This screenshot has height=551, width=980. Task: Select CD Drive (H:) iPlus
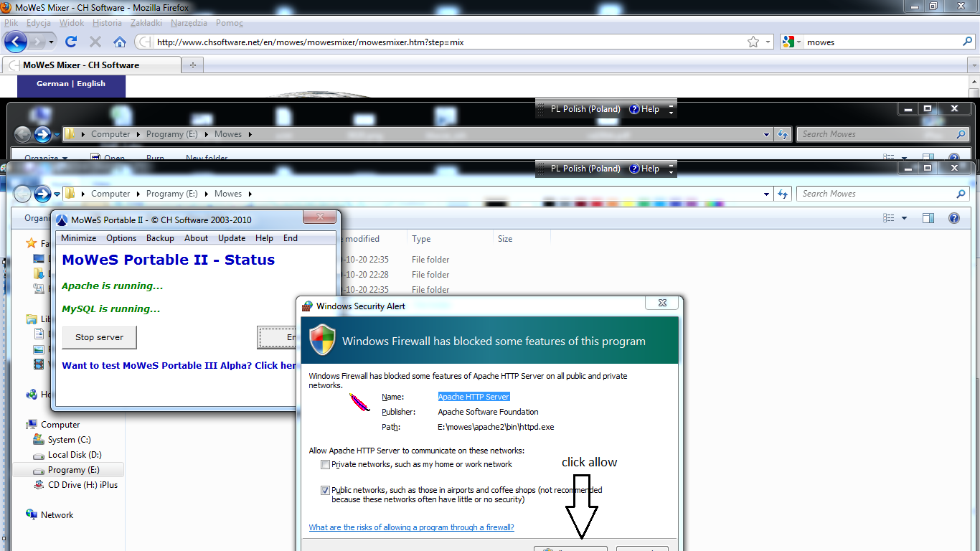(x=83, y=485)
